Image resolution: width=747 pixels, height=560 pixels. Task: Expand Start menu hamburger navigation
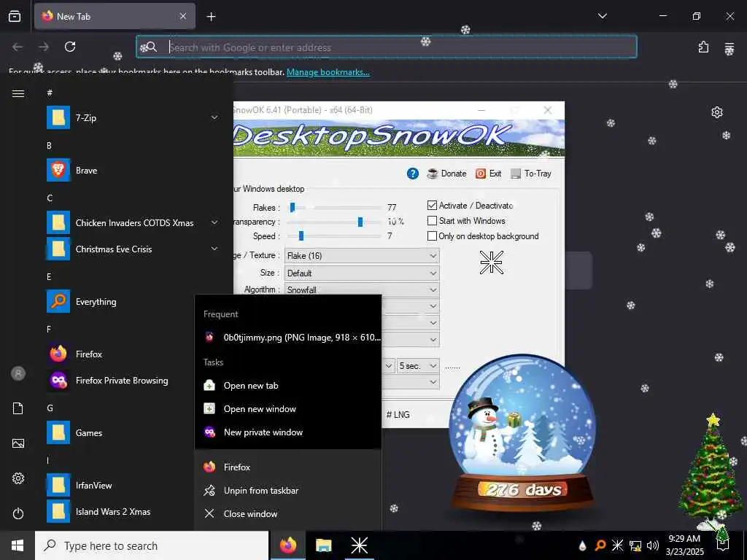(x=18, y=93)
